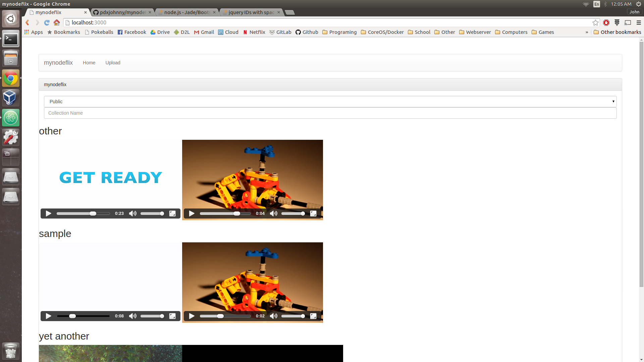Expand the Games bookmarks folder
This screenshot has width=644, height=362.
click(543, 32)
